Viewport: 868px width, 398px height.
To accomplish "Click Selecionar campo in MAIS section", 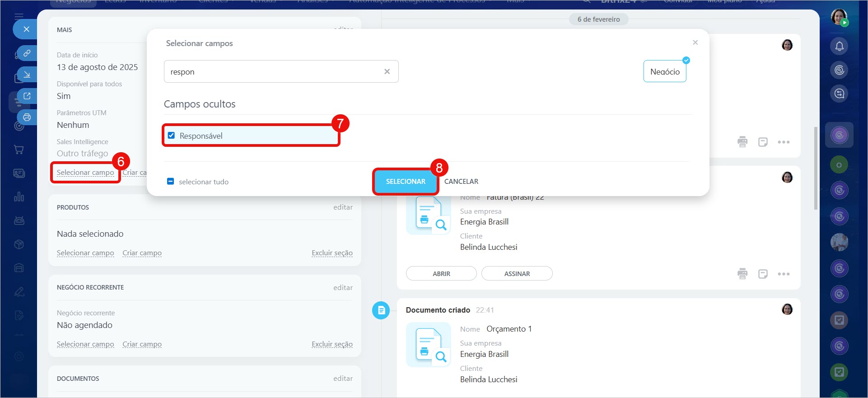I will click(x=85, y=173).
